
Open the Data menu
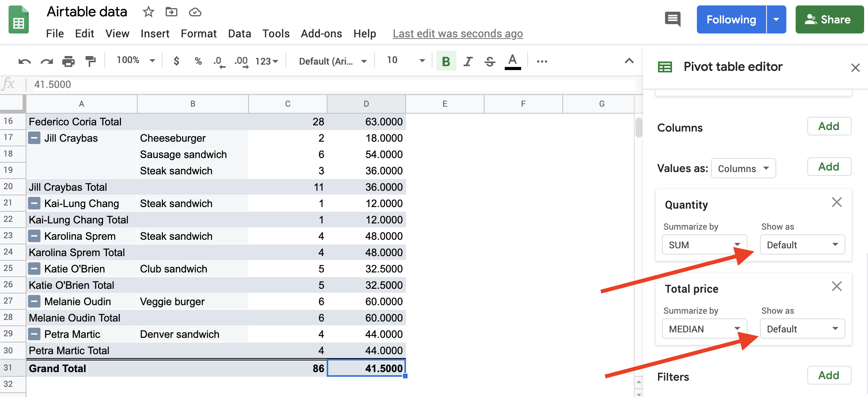tap(240, 33)
